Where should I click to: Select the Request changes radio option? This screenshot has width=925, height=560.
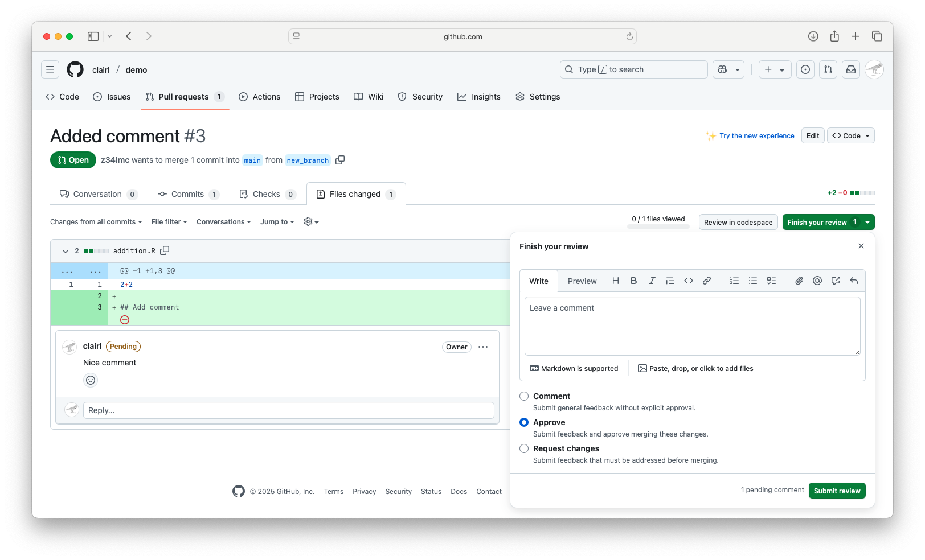click(524, 448)
